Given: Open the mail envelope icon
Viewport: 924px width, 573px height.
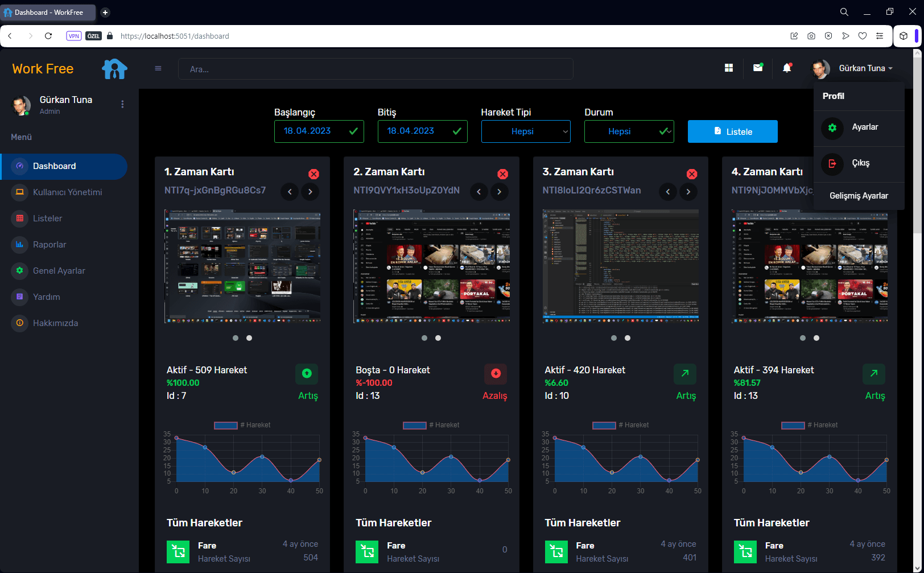Looking at the screenshot, I should click(758, 68).
